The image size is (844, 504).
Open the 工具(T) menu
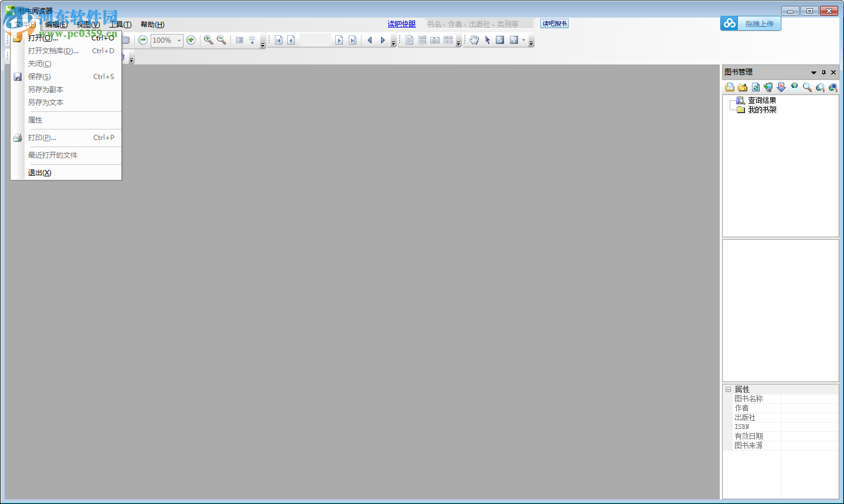click(x=120, y=25)
